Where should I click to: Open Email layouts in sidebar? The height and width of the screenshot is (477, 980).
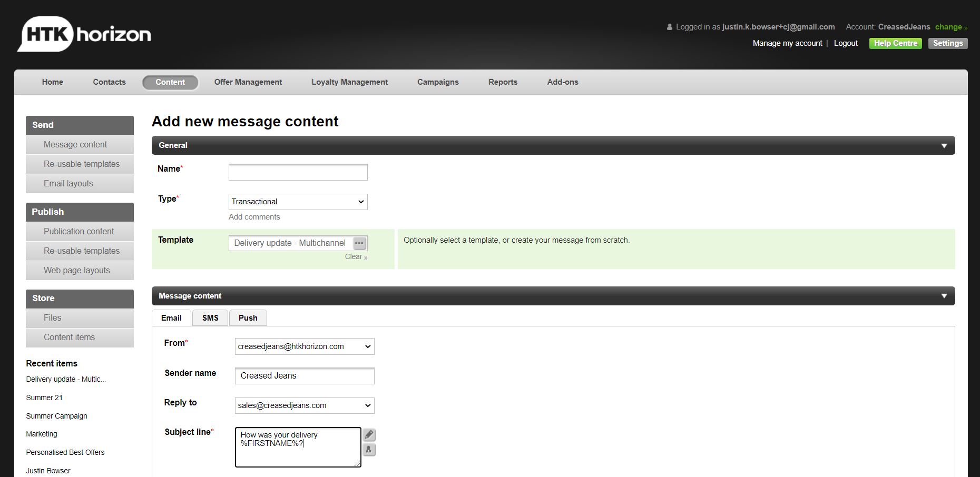coord(80,184)
